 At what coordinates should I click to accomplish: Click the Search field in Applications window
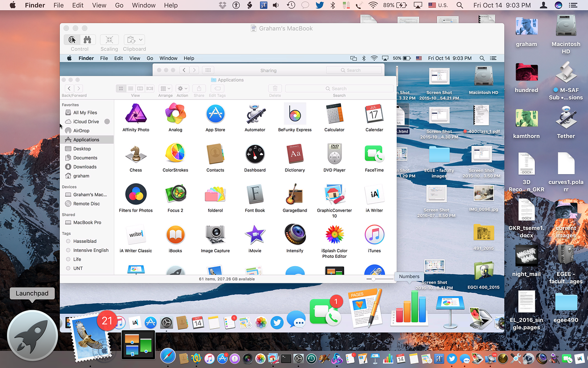point(339,88)
